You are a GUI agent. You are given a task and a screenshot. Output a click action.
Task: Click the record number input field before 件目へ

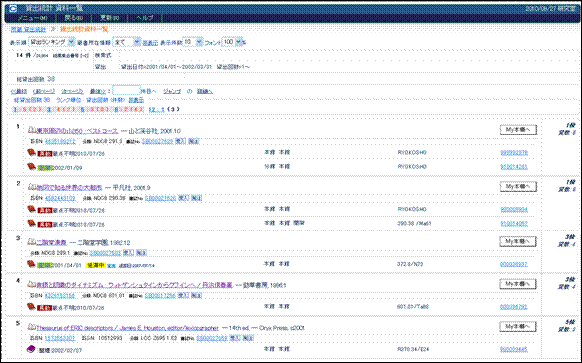click(x=126, y=91)
